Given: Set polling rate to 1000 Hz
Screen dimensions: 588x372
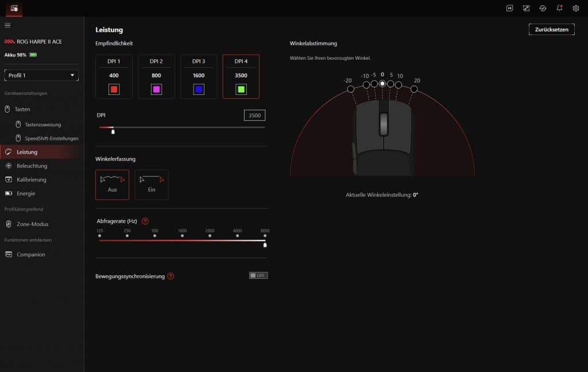Looking at the screenshot, I should (x=182, y=236).
